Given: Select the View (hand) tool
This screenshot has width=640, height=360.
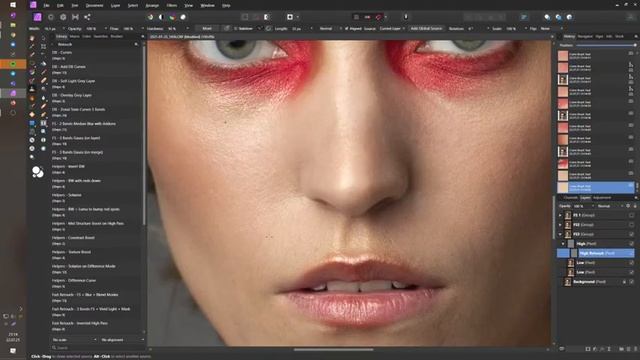Looking at the screenshot, I should coord(32,38).
